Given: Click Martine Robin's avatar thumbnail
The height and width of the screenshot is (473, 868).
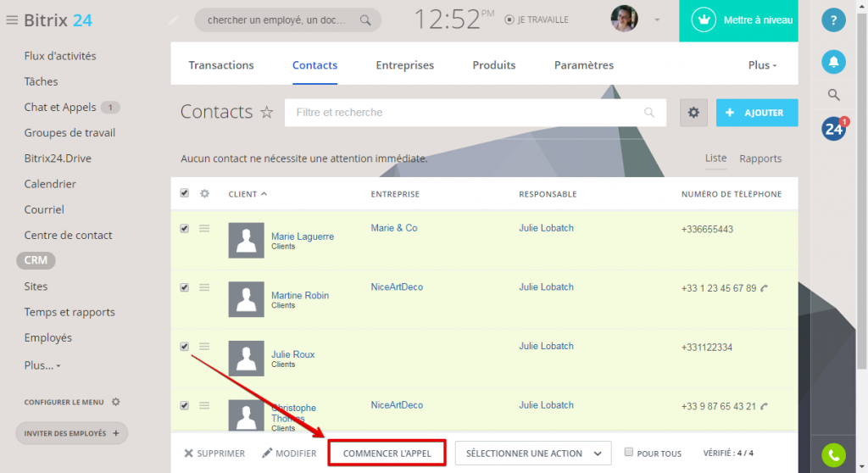Looking at the screenshot, I should click(247, 299).
